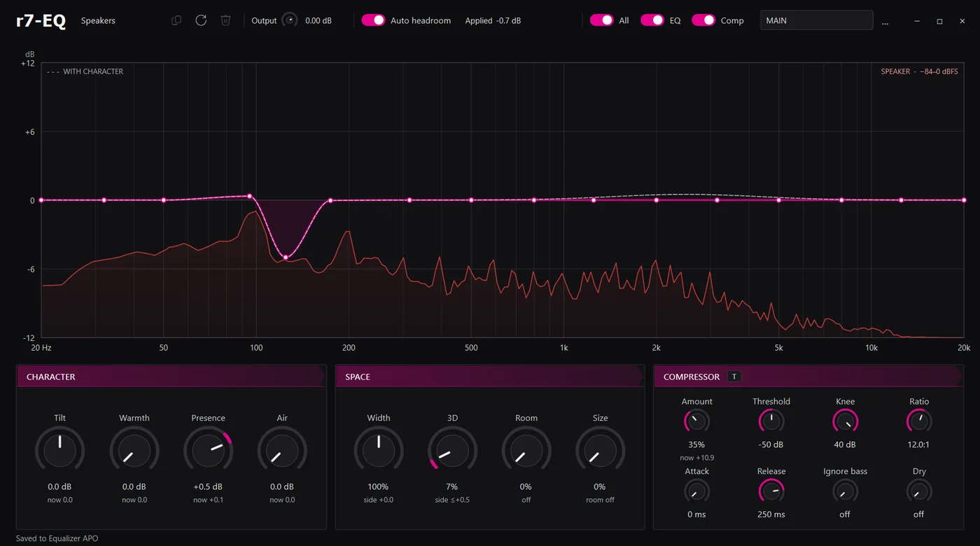Click the Width value '100%'
This screenshot has height=546, width=980.
(378, 486)
